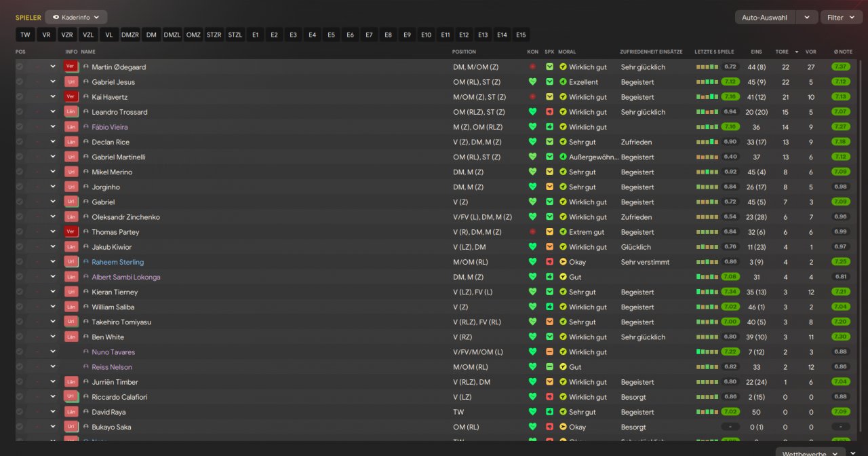868x456 pixels.
Task: Sort by the Zufriedenheit Einsätze column header
Action: click(x=651, y=52)
